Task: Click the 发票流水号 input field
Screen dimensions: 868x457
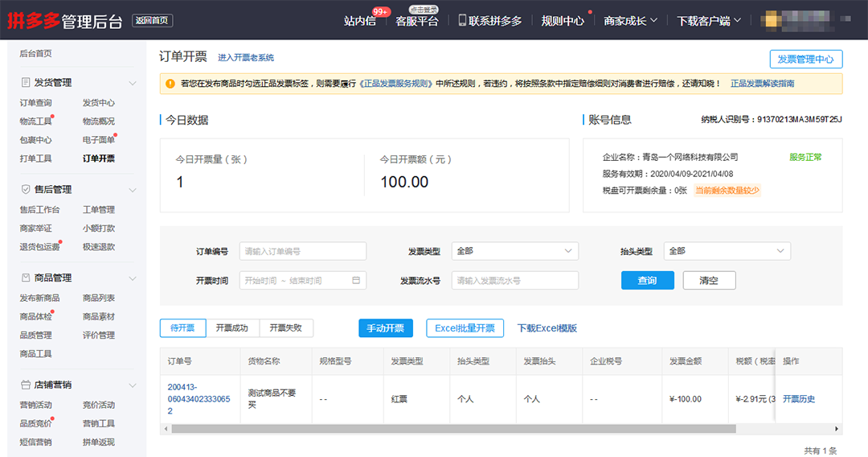Action: 515,280
